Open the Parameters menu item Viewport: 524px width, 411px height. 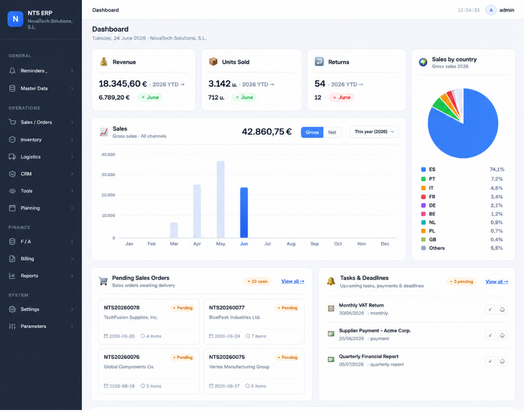click(x=41, y=326)
